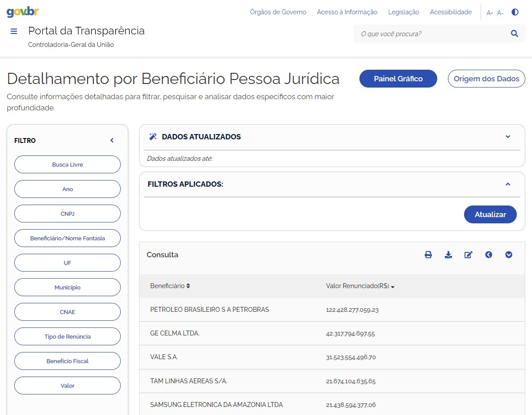
Task: Sort by Valor Renunciado(R$) column
Action: click(x=360, y=286)
